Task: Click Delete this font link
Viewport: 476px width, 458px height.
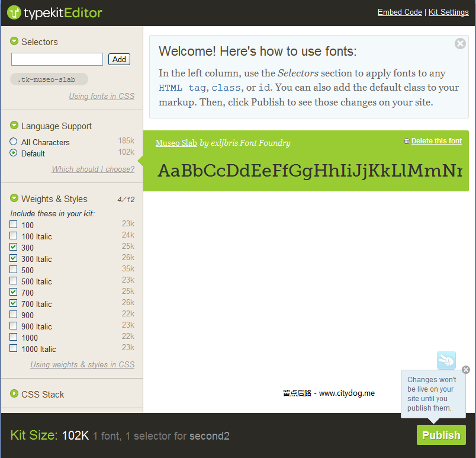Action: 436,141
